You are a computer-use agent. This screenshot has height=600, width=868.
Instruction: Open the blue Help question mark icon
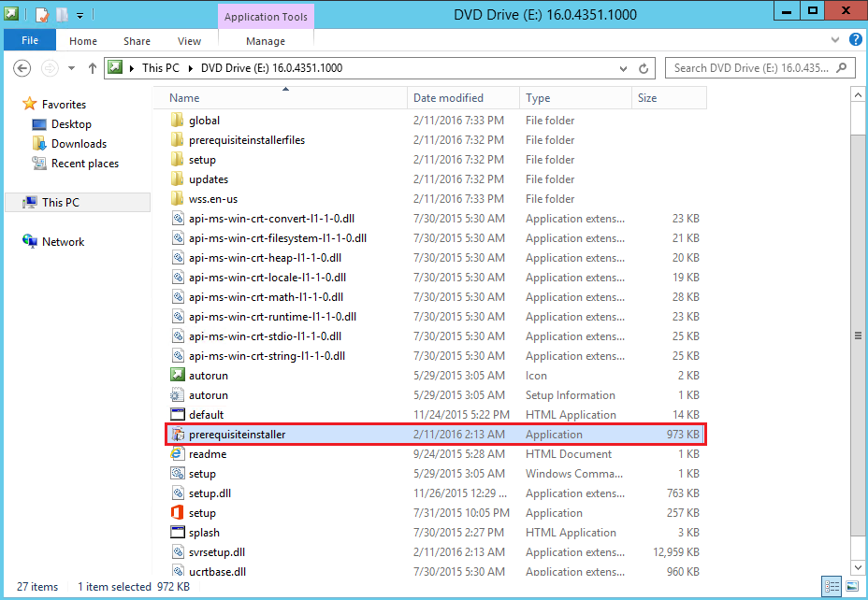855,39
